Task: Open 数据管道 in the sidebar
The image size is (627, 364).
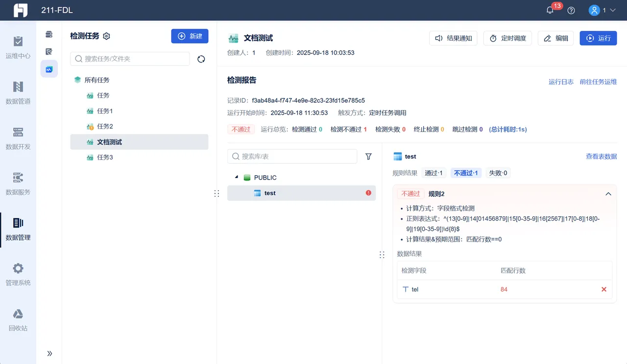Action: point(18,93)
